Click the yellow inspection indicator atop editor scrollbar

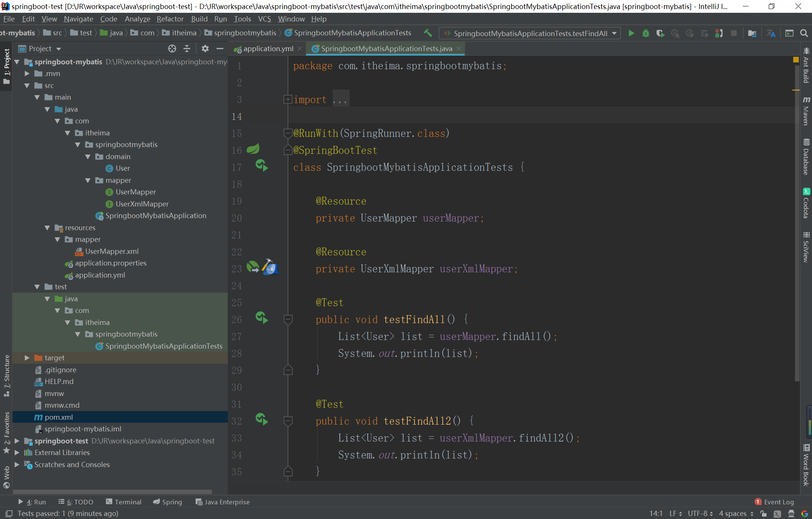pos(796,59)
